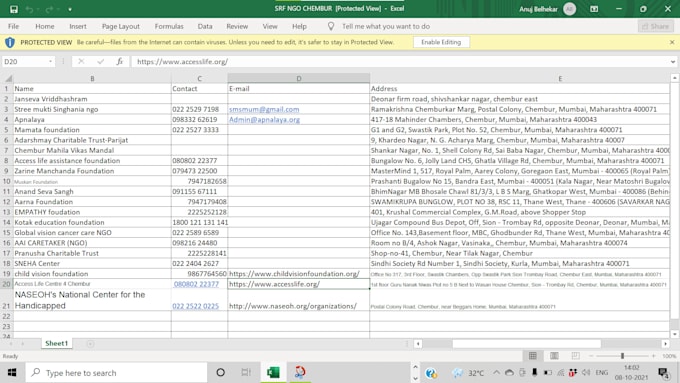
Task: Click the Save icon in the title bar
Action: click(x=14, y=9)
